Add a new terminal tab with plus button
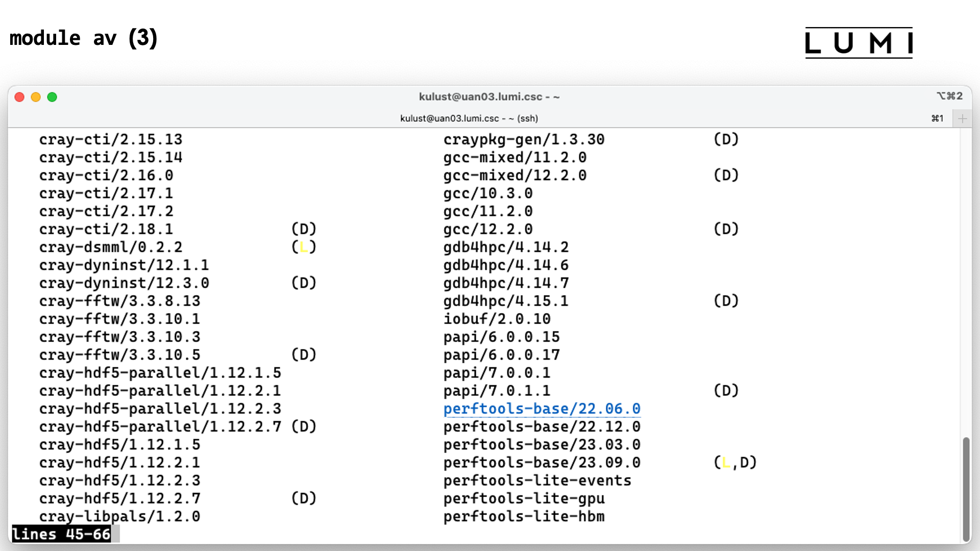The image size is (980, 551). click(x=962, y=118)
